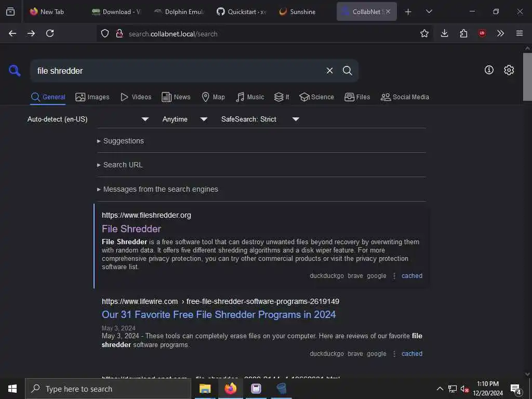Open Our 31 Favorite Free File Shredder link
This screenshot has height=399, width=532.
coord(219,314)
